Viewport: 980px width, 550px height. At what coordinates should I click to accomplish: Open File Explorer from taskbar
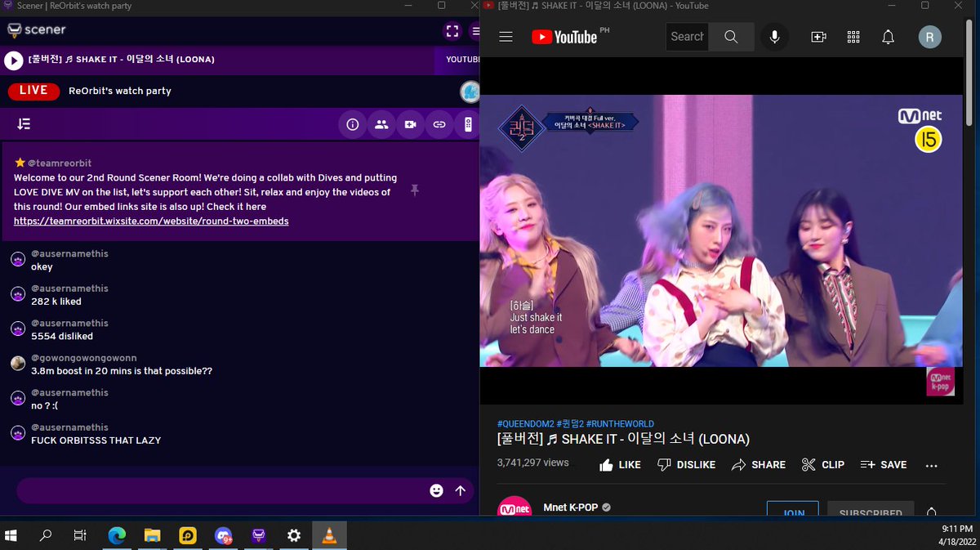(152, 535)
